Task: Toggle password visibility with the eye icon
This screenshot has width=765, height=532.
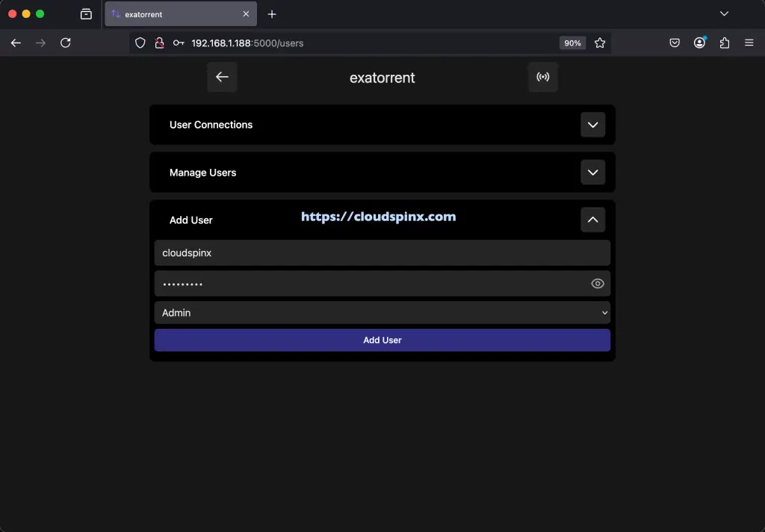Action: pyautogui.click(x=597, y=283)
